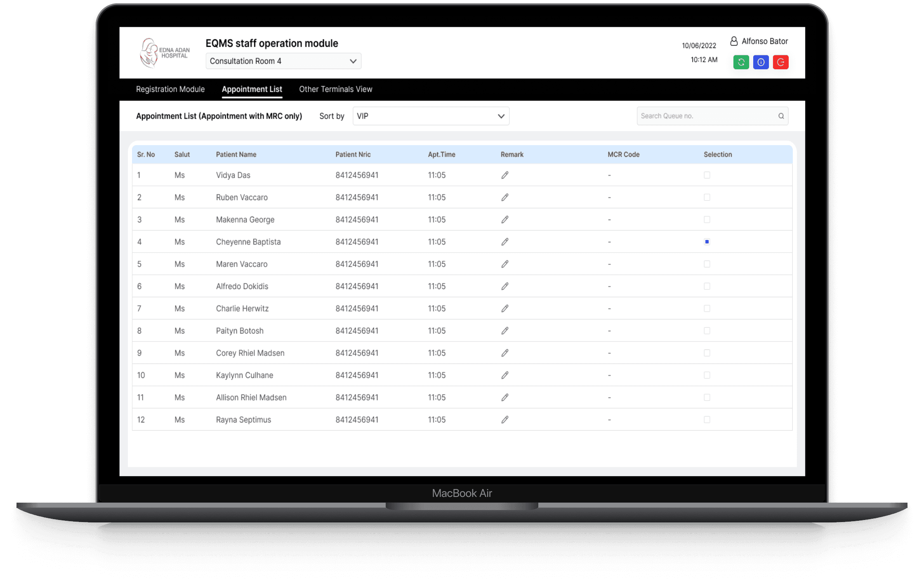924x588 pixels.
Task: Tick selection checkbox for Kaylynn Culhane
Action: pyautogui.click(x=707, y=375)
